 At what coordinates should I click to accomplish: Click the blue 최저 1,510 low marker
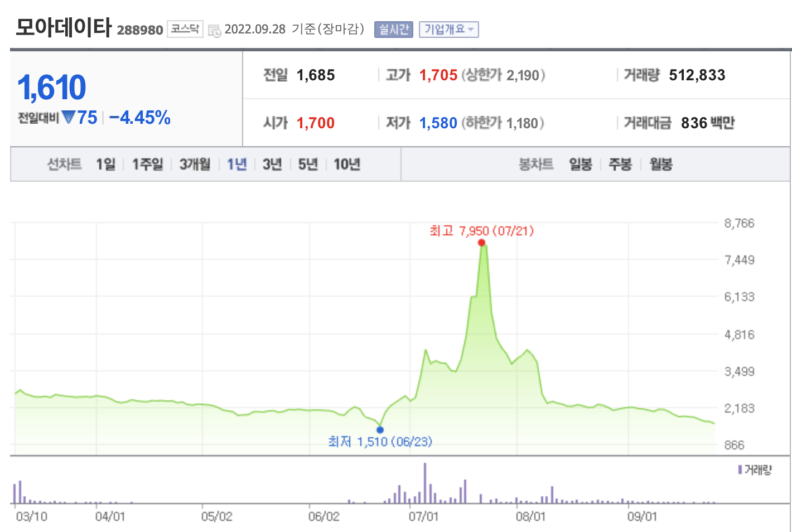tap(380, 429)
